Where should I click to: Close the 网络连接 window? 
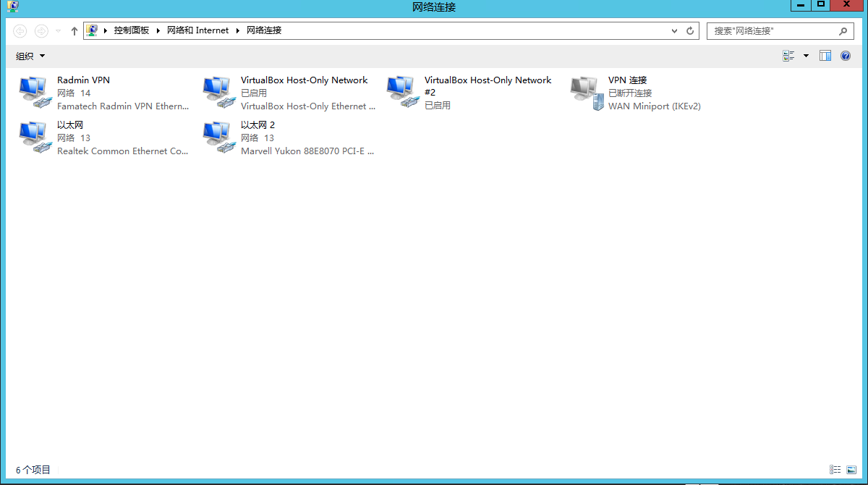tap(847, 5)
